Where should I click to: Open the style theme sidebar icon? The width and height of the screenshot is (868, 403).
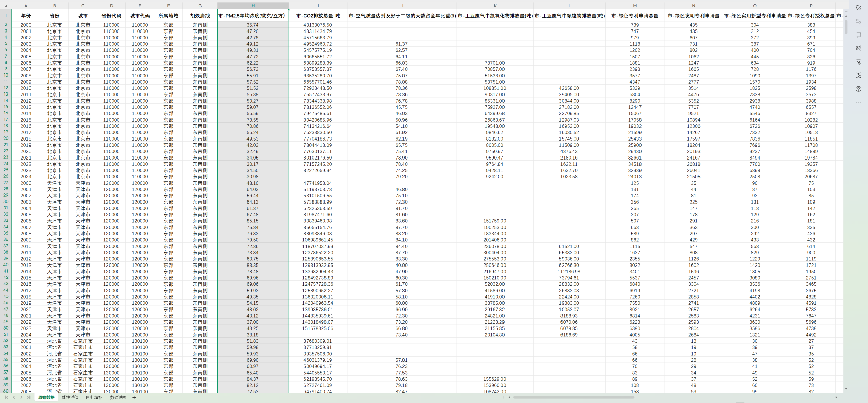pos(858,62)
